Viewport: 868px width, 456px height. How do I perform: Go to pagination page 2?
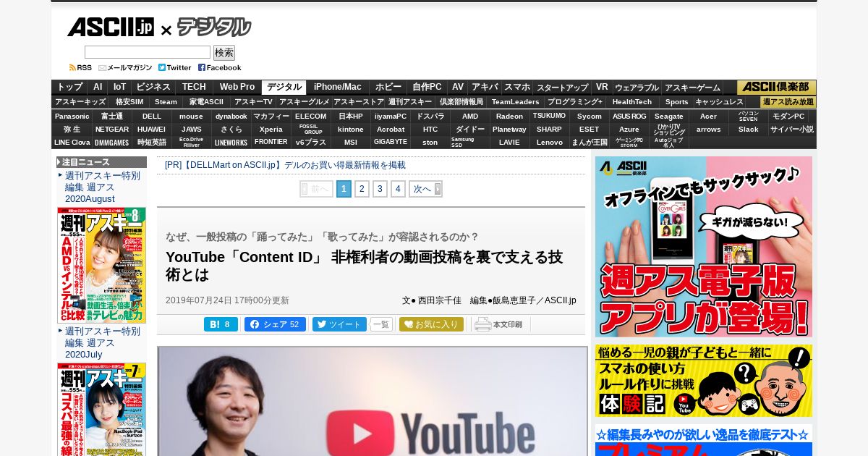[362, 189]
